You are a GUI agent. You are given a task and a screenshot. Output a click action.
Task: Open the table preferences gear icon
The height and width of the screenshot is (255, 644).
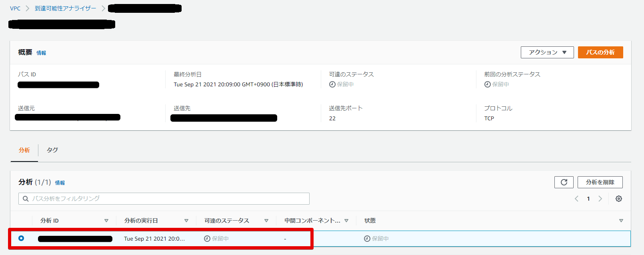(619, 199)
